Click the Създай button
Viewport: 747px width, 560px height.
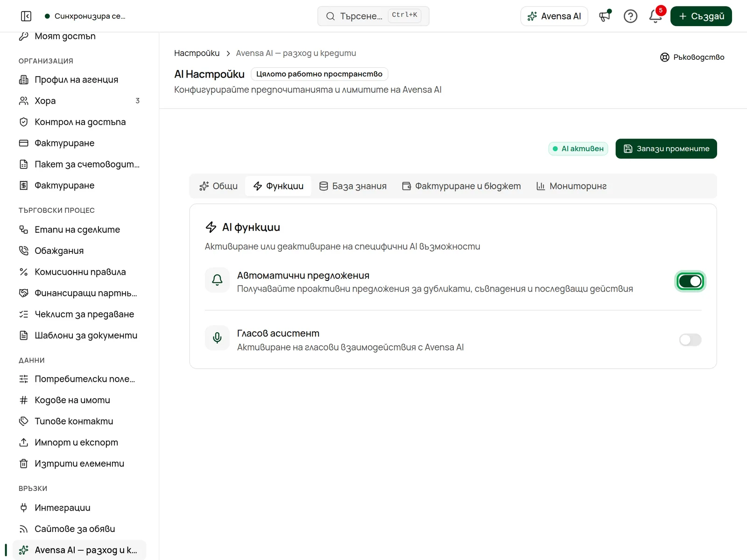[x=701, y=16]
